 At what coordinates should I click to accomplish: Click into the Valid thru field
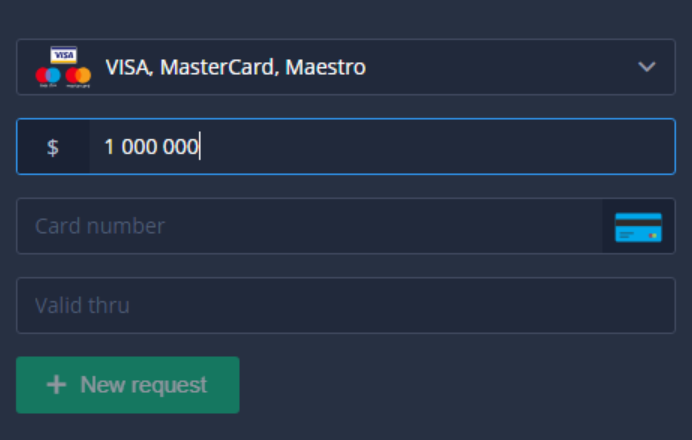tap(346, 305)
